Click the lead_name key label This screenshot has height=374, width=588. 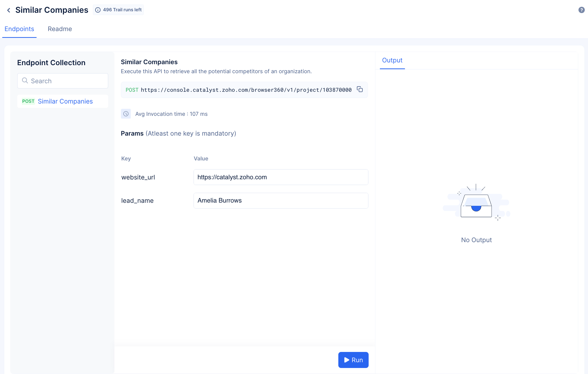(137, 201)
